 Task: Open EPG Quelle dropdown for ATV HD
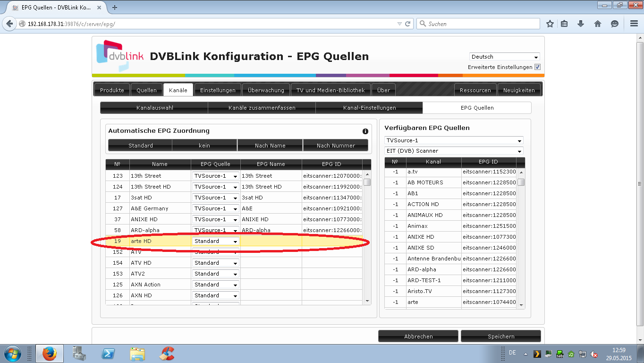point(216,263)
